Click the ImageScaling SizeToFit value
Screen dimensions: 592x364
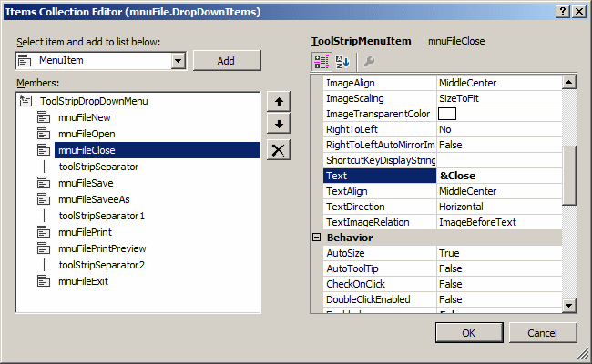pyautogui.click(x=459, y=98)
